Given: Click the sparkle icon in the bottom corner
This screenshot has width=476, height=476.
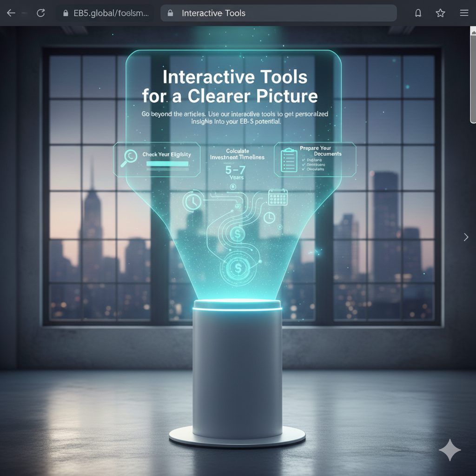Looking at the screenshot, I should [x=450, y=450].
